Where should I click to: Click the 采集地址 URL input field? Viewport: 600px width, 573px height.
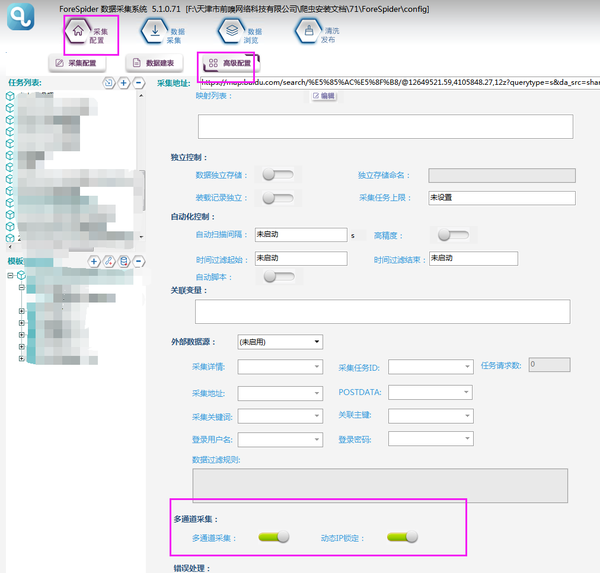pyautogui.click(x=399, y=83)
